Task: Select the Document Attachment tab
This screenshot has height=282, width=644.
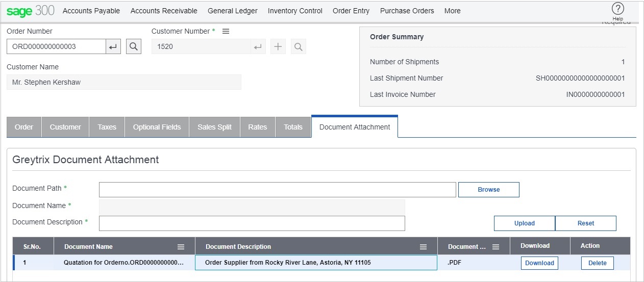Action: [x=355, y=127]
